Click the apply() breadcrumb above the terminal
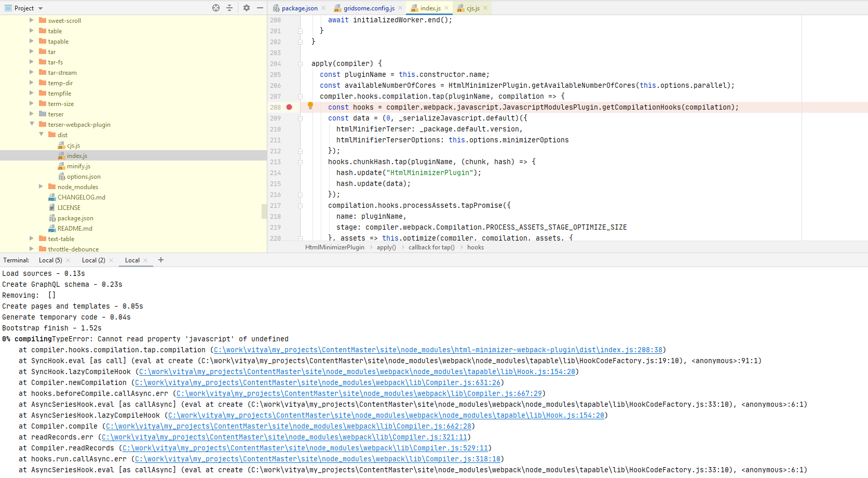The image size is (868, 478). pyautogui.click(x=386, y=247)
